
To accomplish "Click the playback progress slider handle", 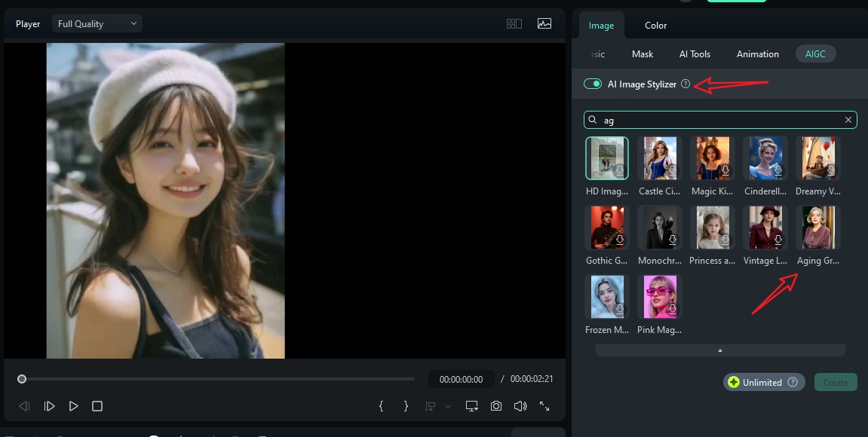I will coord(22,379).
